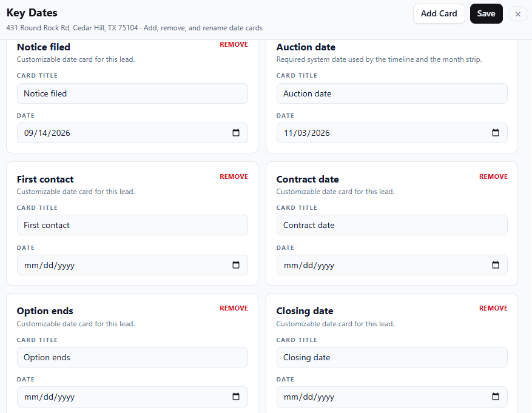Edit the Closing date card title field
Image resolution: width=532 pixels, height=413 pixels.
point(392,357)
